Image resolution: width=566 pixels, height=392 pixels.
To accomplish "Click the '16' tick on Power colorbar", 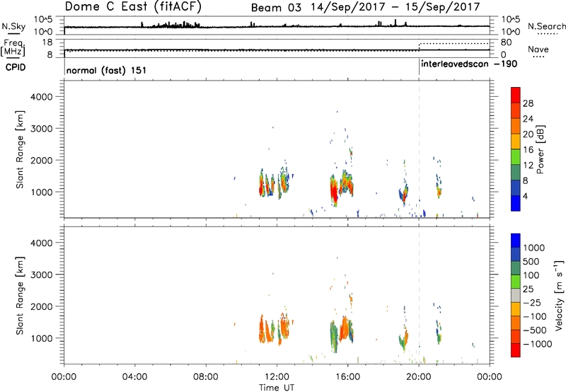I will tap(528, 150).
